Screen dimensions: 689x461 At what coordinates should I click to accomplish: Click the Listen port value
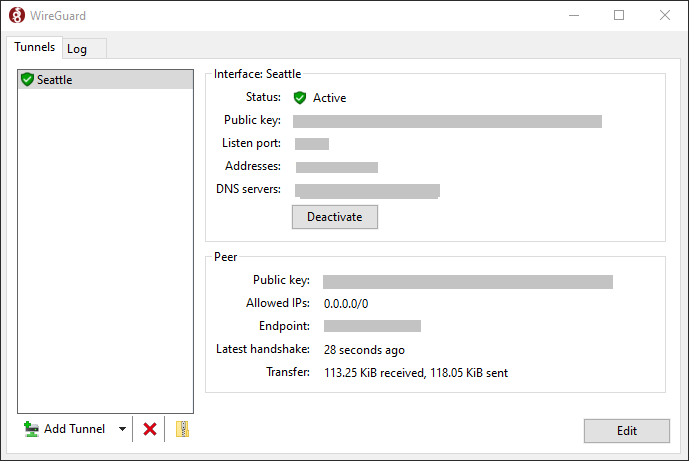click(x=312, y=144)
